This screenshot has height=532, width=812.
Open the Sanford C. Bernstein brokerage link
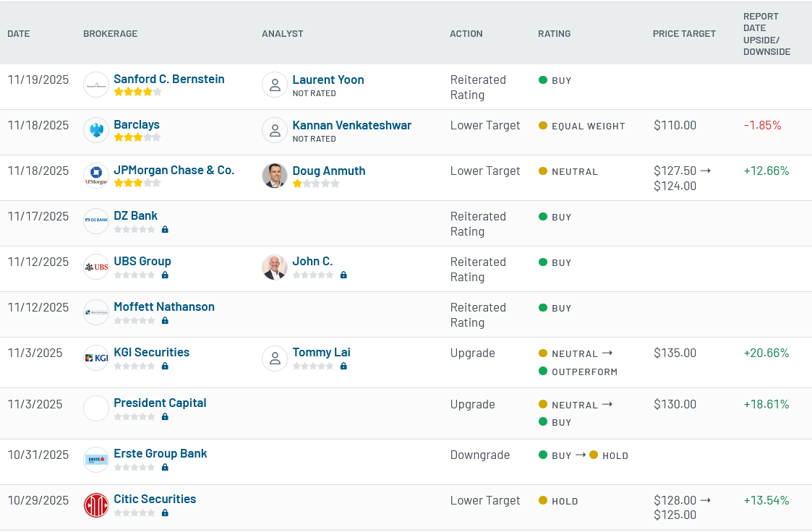point(168,80)
